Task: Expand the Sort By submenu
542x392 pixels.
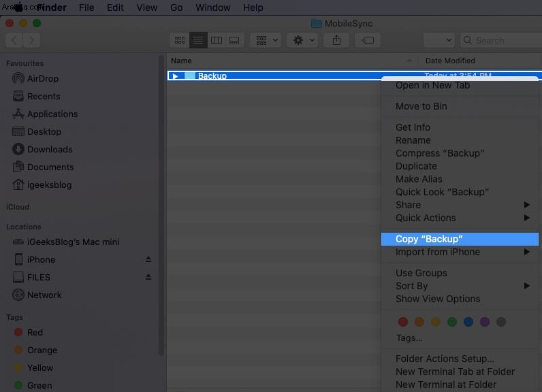Action: tap(460, 286)
